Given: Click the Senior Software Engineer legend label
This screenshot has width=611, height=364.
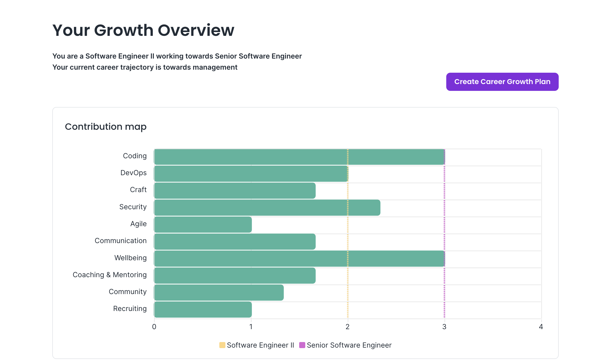Looking at the screenshot, I should (349, 345).
